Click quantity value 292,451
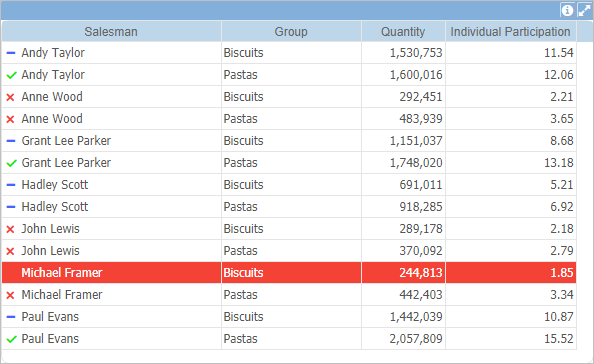Image resolution: width=594 pixels, height=364 pixels. click(x=421, y=97)
